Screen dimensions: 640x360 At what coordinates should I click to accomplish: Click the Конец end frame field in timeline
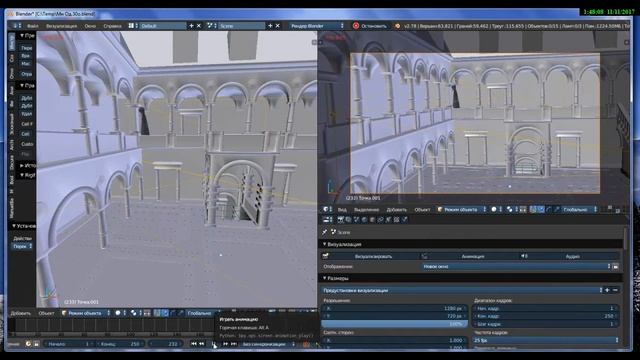(121, 344)
